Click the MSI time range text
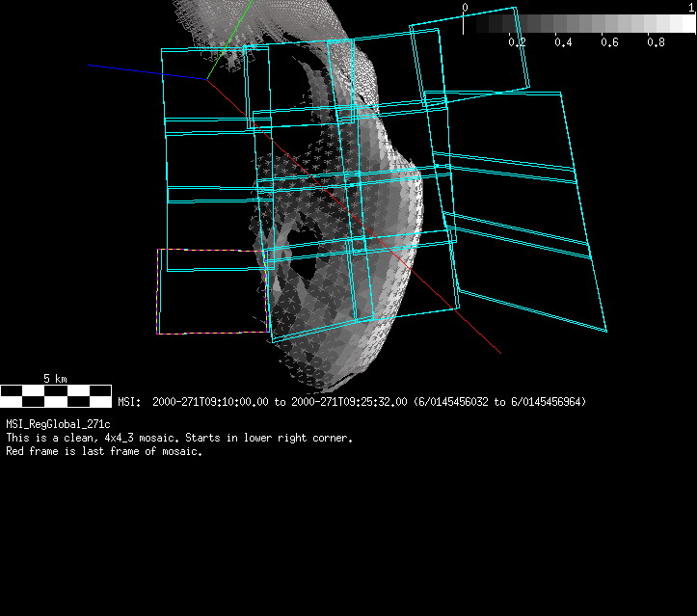 coord(352,401)
